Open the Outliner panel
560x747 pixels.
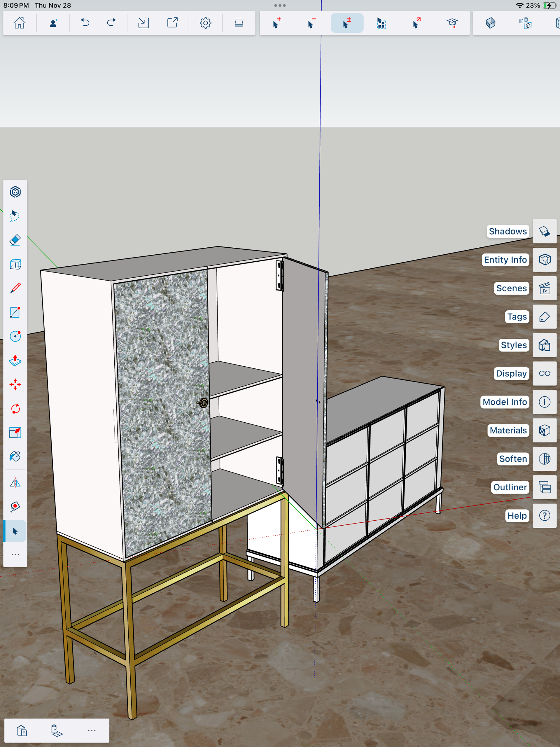tap(544, 487)
